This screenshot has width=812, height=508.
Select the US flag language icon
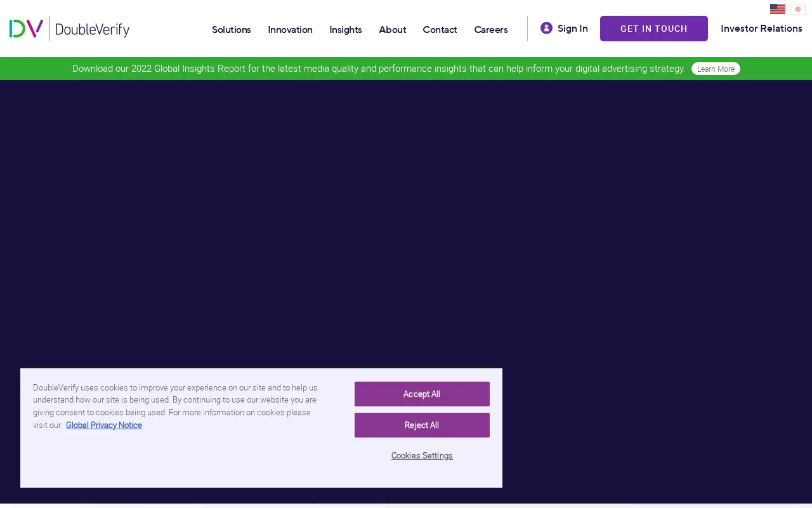coord(778,9)
